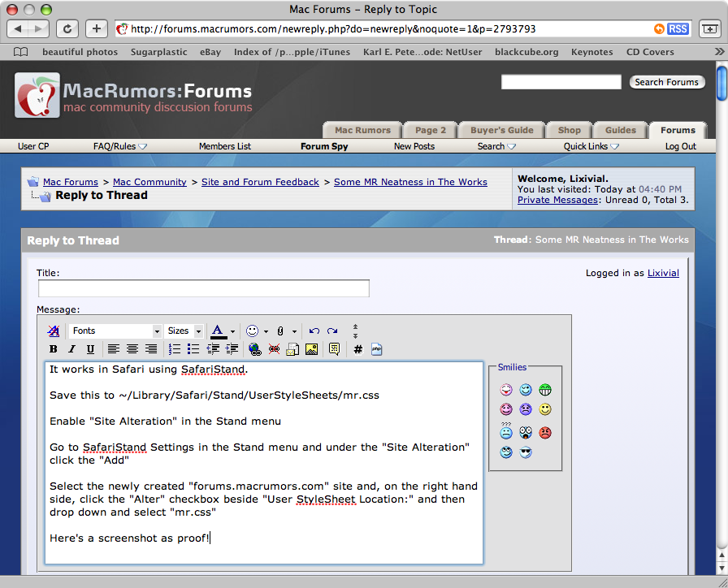Align message text to the left
This screenshot has width=728, height=588.
(x=113, y=349)
